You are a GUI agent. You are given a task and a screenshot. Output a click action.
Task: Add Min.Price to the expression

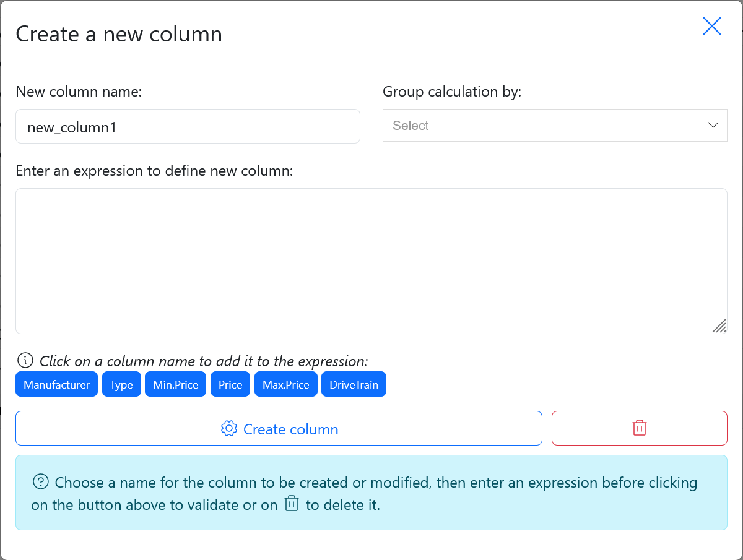pos(175,384)
